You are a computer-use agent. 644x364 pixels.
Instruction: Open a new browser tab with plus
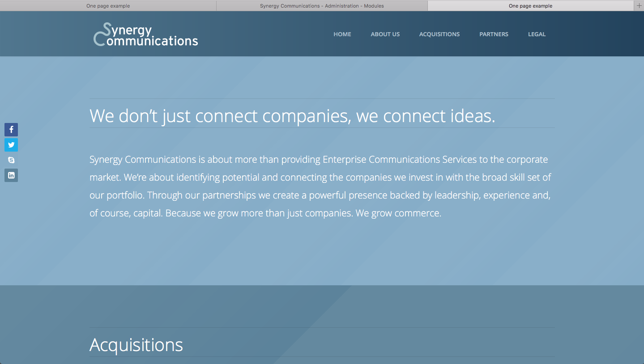639,5
